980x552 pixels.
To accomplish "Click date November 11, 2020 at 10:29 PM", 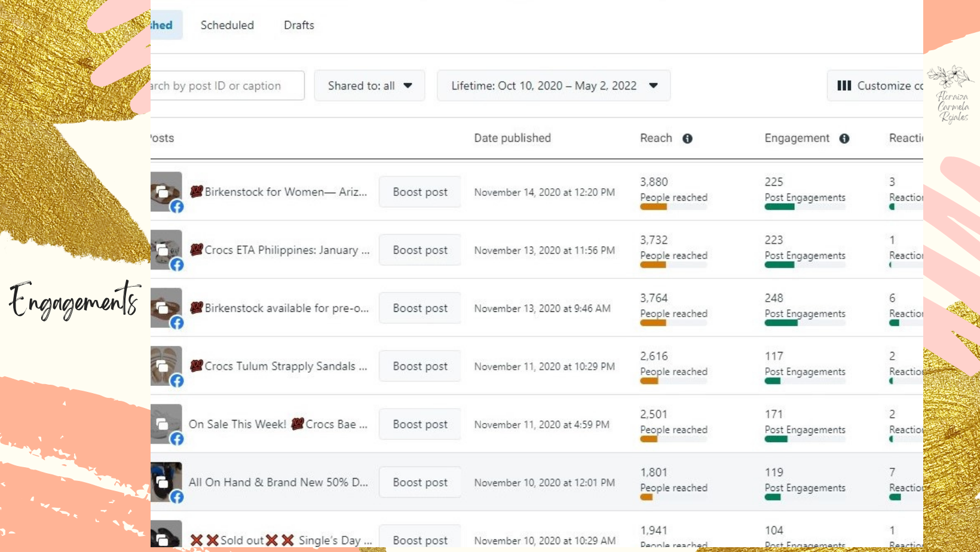I will pos(544,366).
